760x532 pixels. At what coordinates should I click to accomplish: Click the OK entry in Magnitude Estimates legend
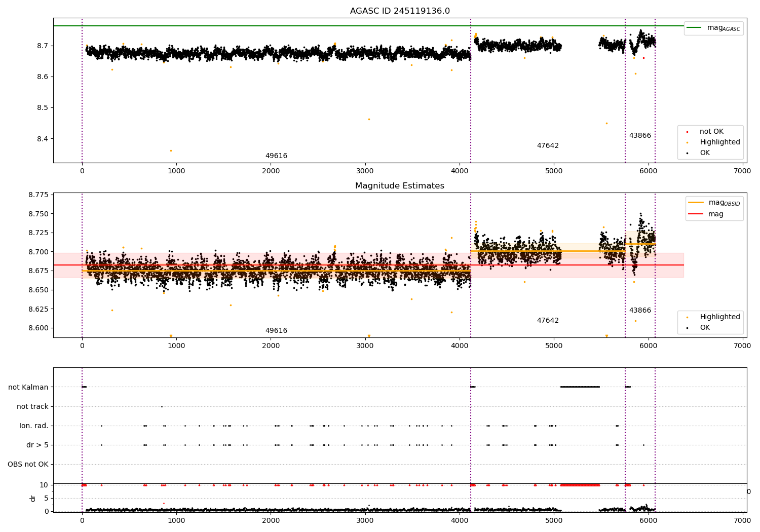pyautogui.click(x=705, y=328)
